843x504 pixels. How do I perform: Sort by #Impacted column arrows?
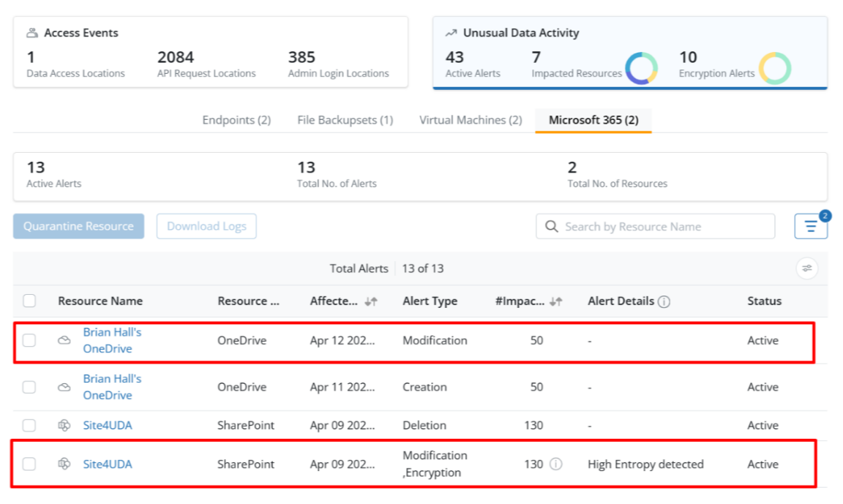[x=556, y=301]
